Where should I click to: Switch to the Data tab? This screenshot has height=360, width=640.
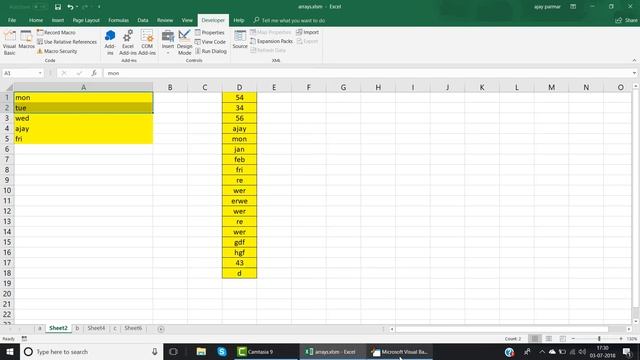click(x=143, y=20)
